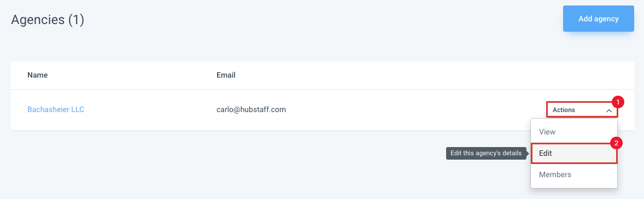644x199 pixels.
Task: Click the Add agency button
Action: [599, 19]
